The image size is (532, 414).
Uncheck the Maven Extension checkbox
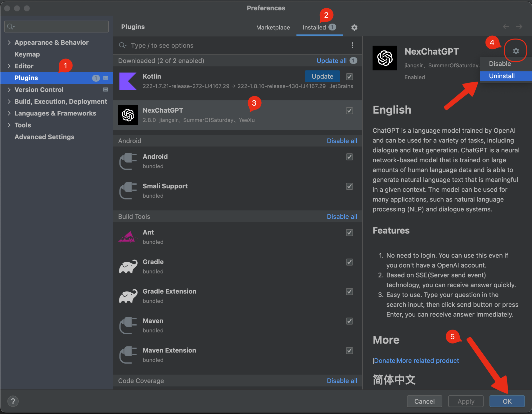pyautogui.click(x=349, y=351)
